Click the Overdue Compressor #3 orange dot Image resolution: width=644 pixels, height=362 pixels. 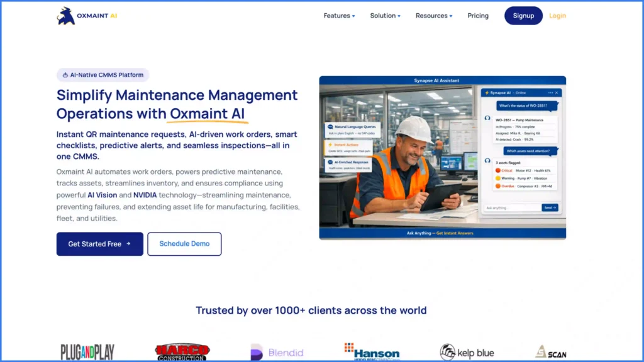tap(498, 186)
